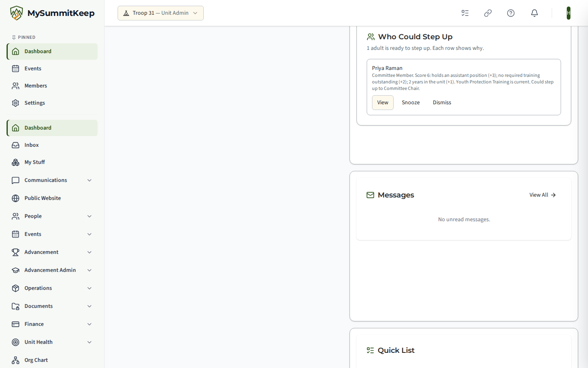
Task: Open the My Stuff icon
Action: (x=16, y=162)
